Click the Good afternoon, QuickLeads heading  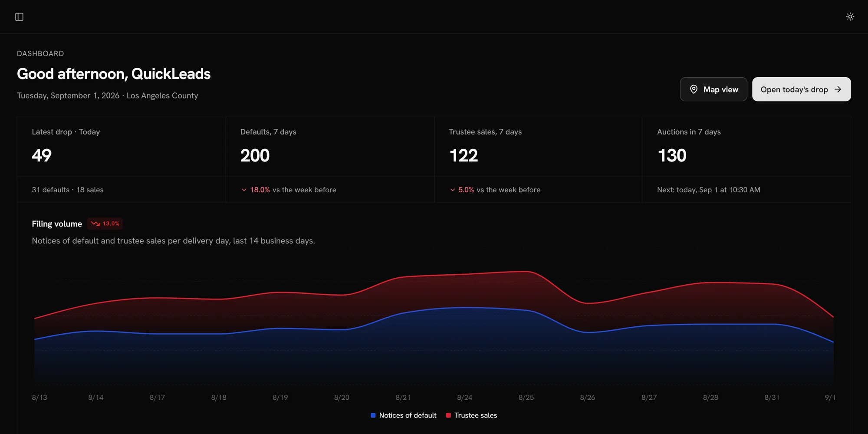(x=114, y=74)
